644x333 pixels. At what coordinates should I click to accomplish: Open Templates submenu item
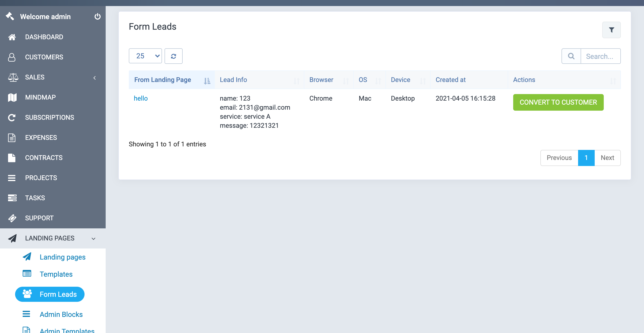coord(56,274)
